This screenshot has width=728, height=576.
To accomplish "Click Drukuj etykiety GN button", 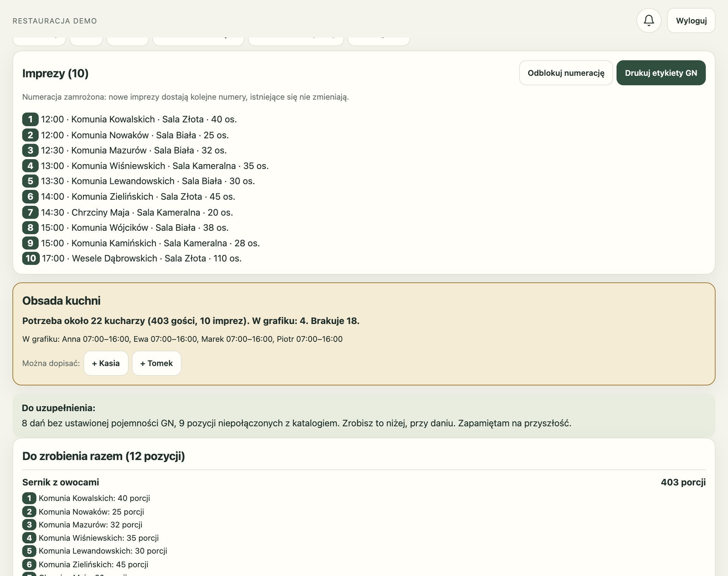I will tap(661, 73).
